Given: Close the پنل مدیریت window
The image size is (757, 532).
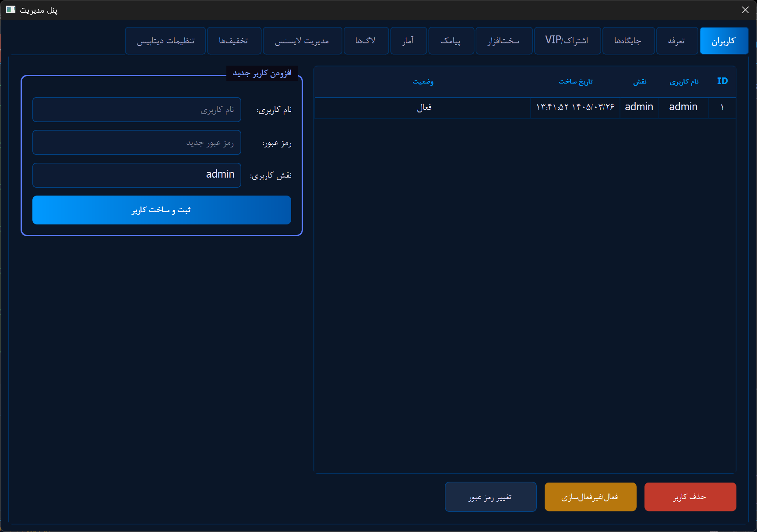Looking at the screenshot, I should (x=745, y=10).
